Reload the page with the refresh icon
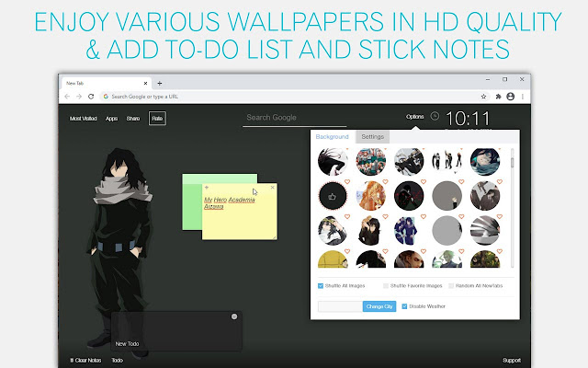Screen dimensions: 588x368 coord(91,97)
